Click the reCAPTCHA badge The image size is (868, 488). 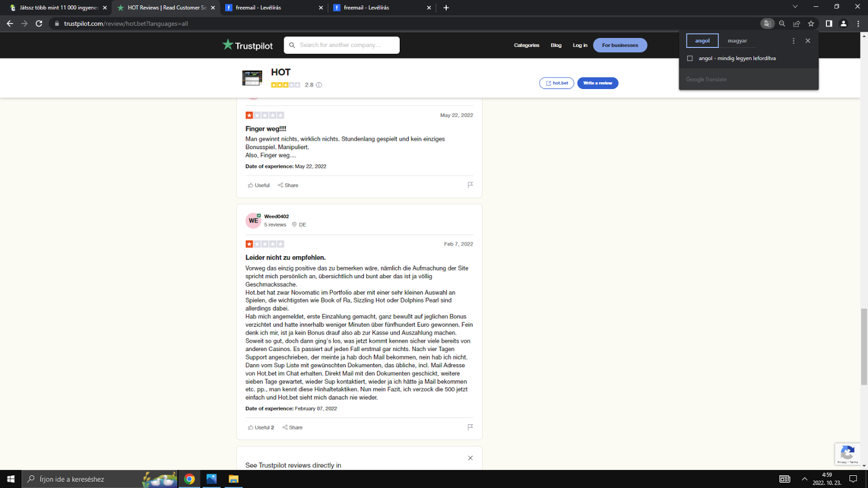pyautogui.click(x=848, y=454)
